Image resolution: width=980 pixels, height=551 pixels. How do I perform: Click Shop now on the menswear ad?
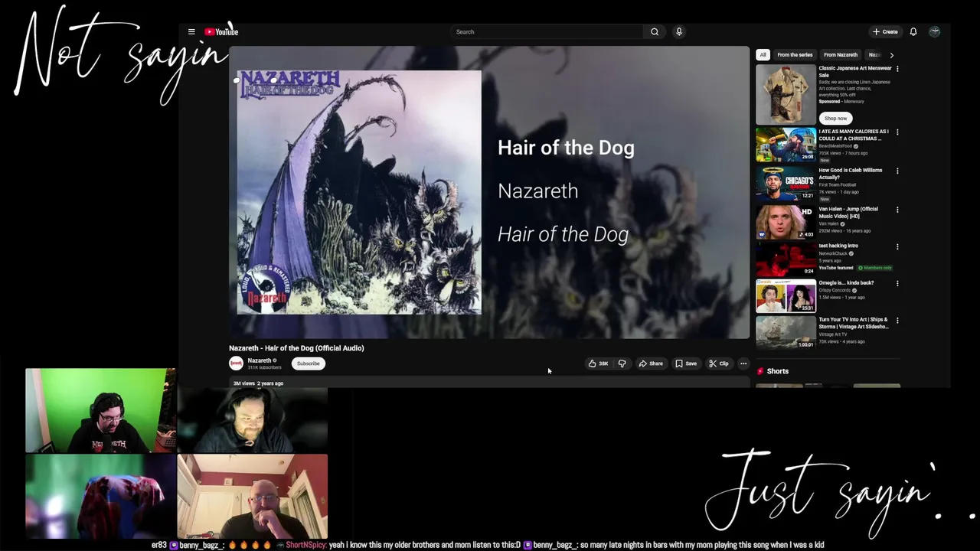pyautogui.click(x=835, y=118)
